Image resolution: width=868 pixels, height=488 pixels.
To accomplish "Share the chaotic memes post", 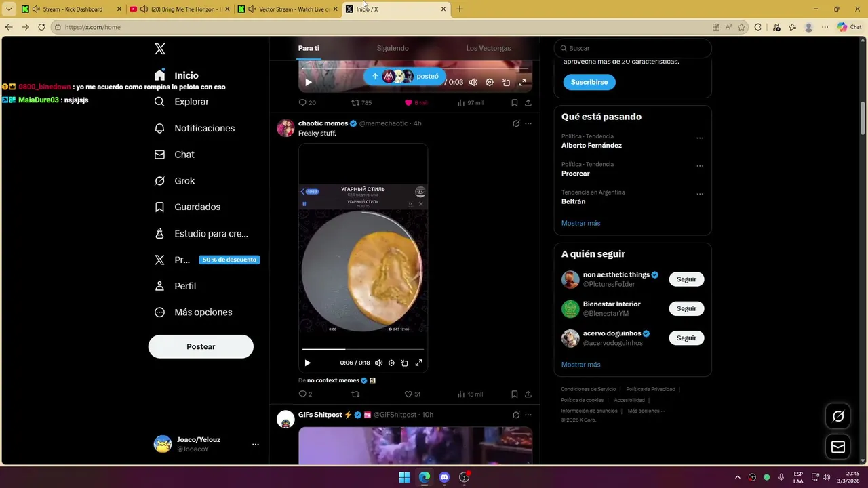I will [528, 394].
